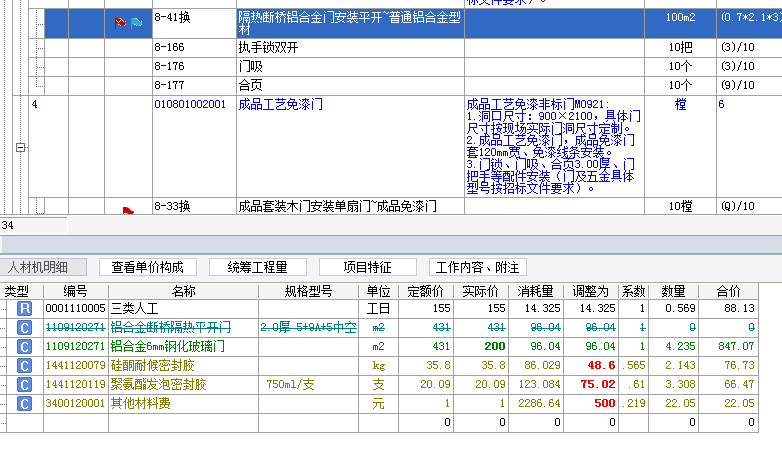Click C icon for 其他材料费 row
The height and width of the screenshot is (455, 782).
coord(24,404)
